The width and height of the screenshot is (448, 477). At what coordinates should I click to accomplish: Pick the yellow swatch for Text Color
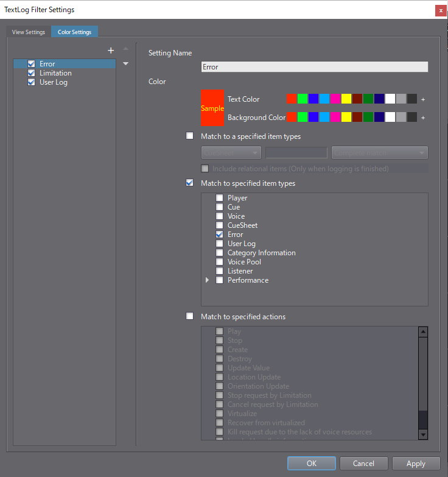(346, 99)
